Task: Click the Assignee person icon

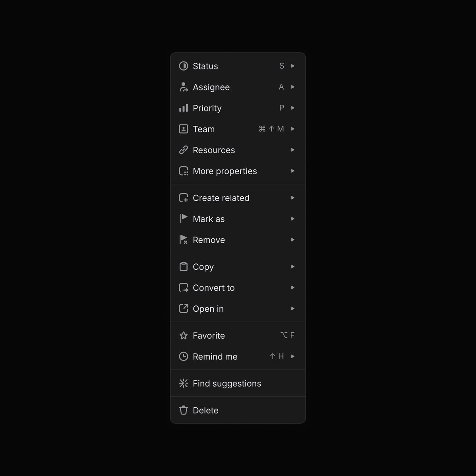Action: 183,87
